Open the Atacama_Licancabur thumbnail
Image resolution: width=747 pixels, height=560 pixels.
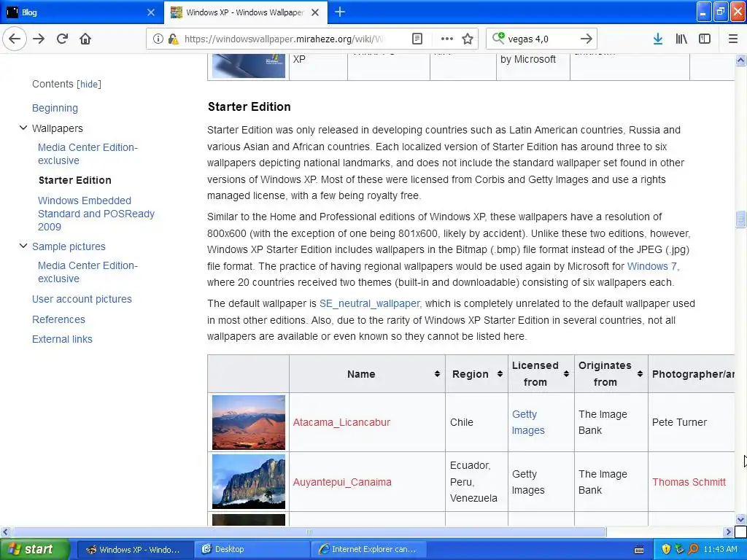pyautogui.click(x=249, y=422)
